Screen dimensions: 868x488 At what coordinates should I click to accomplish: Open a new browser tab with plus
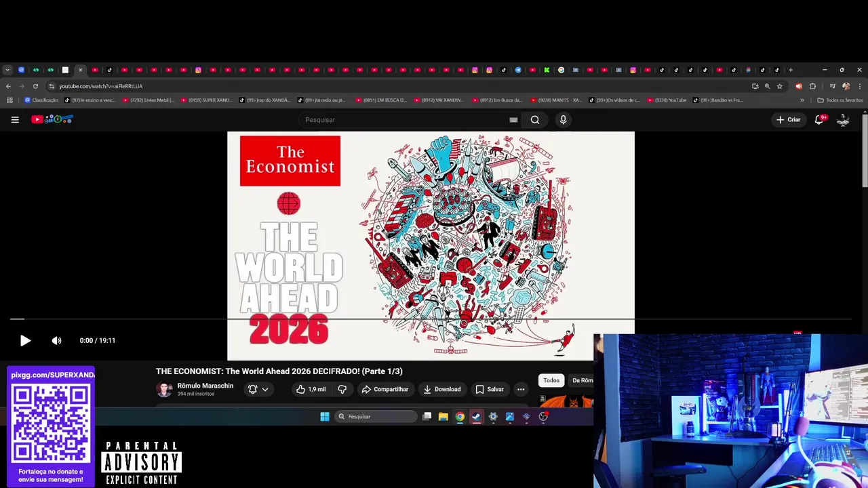pyautogui.click(x=790, y=70)
